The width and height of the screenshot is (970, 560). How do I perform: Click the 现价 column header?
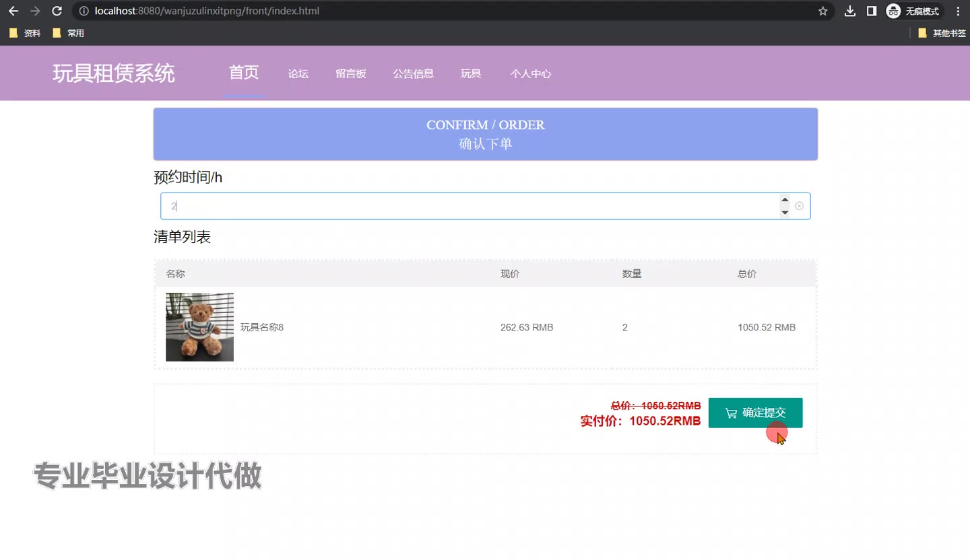coord(510,274)
